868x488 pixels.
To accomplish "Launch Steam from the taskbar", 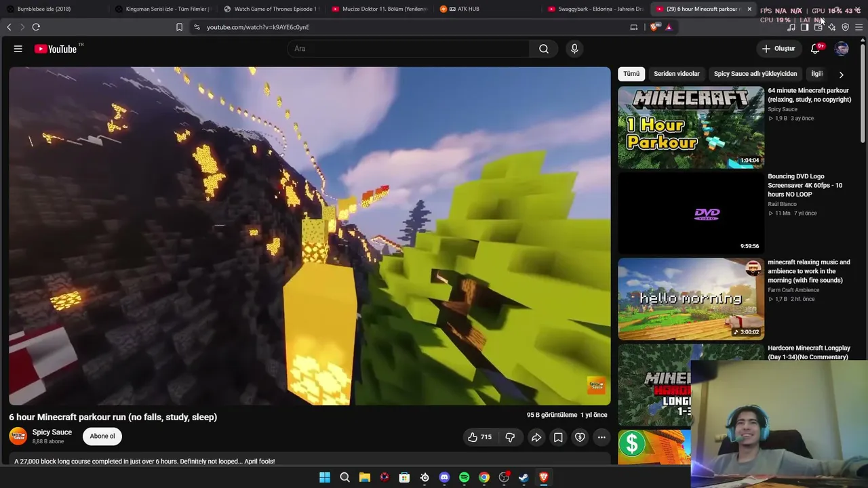I will click(524, 477).
